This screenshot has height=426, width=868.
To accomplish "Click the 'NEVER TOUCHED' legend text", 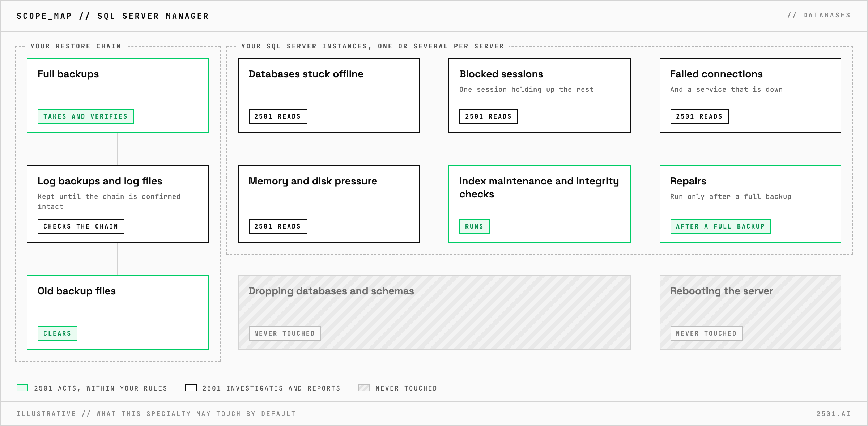I will click(x=407, y=388).
